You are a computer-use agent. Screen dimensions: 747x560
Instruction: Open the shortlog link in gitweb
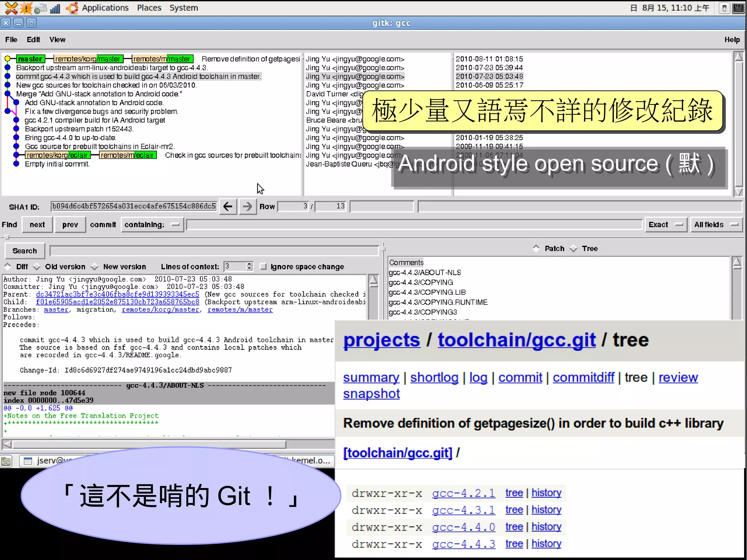coord(434,378)
